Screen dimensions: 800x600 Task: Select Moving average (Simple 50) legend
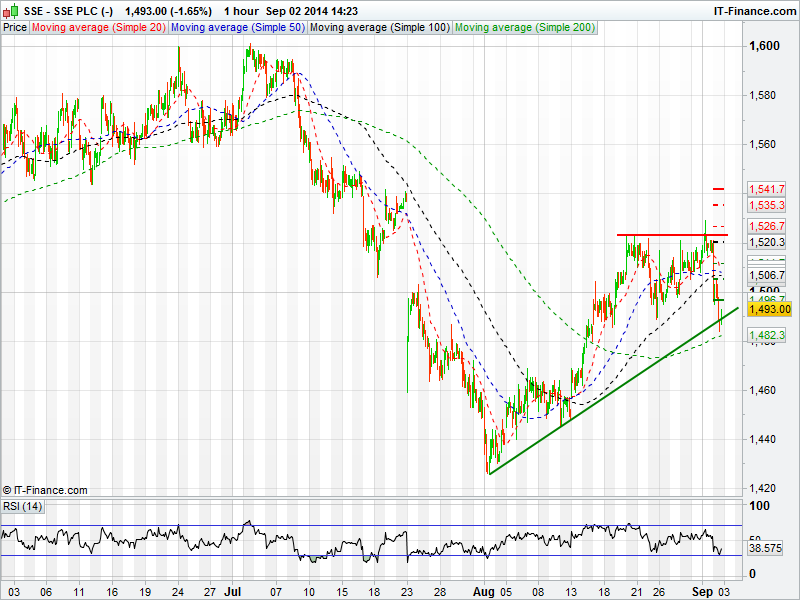point(238,28)
